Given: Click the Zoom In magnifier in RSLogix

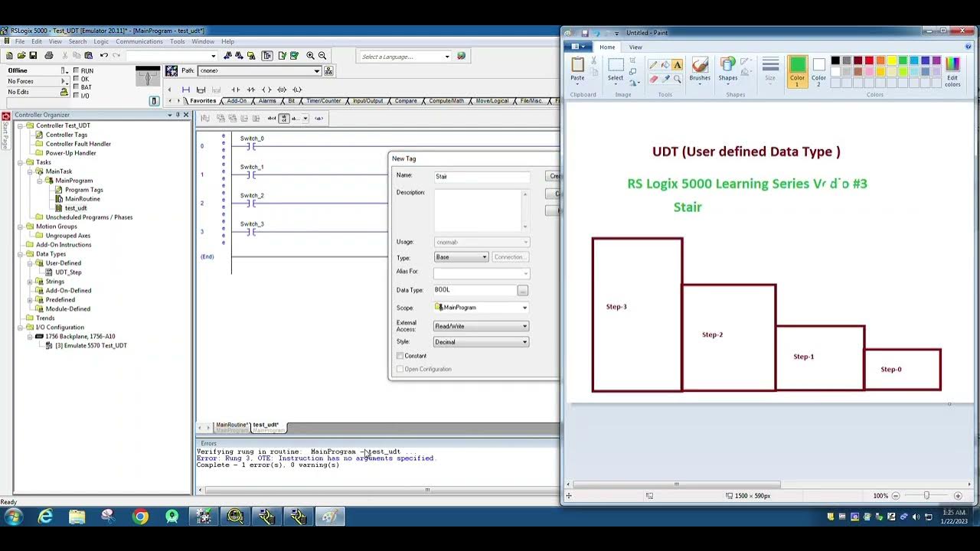Looking at the screenshot, I should 310,56.
